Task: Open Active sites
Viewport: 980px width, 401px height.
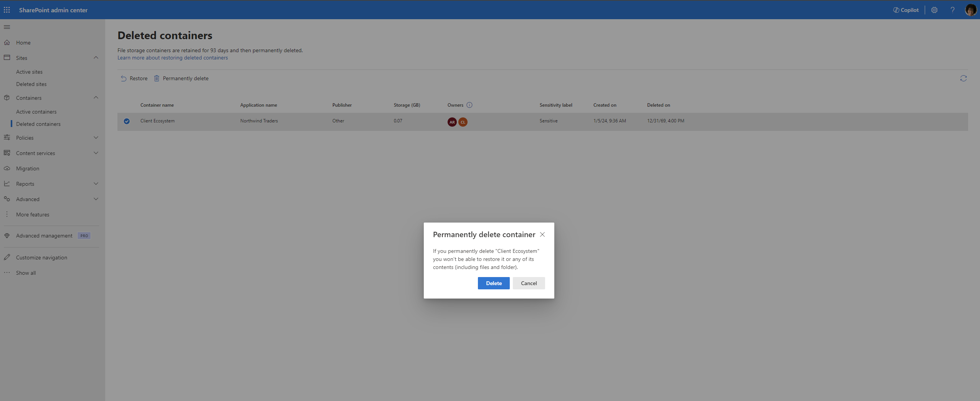Action: 29,72
